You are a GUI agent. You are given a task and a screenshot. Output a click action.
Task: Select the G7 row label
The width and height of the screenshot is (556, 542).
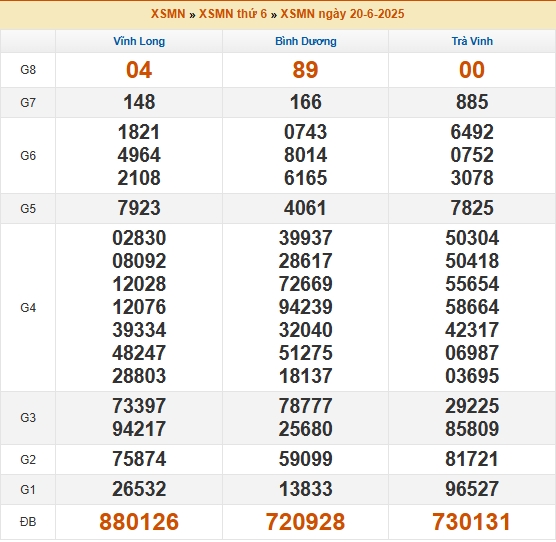(x=28, y=103)
